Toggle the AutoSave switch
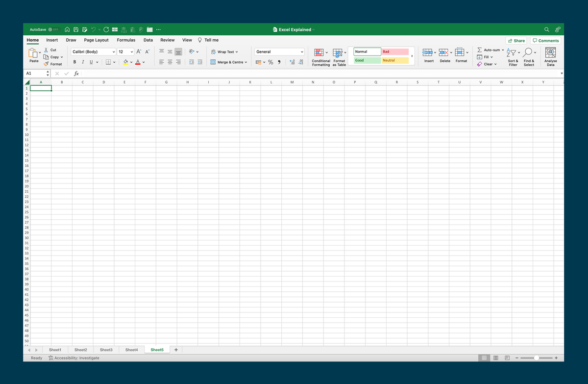588x384 pixels. (54, 29)
